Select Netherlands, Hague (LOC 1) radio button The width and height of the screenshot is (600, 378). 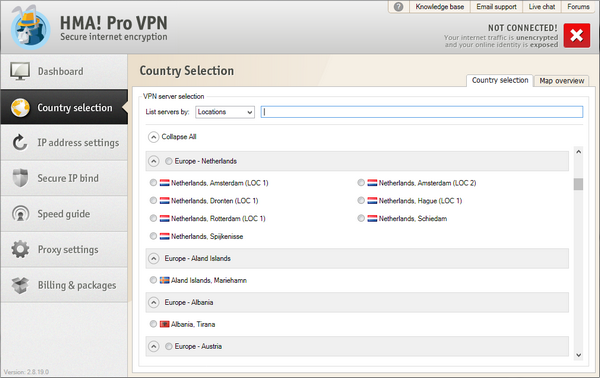pos(361,200)
